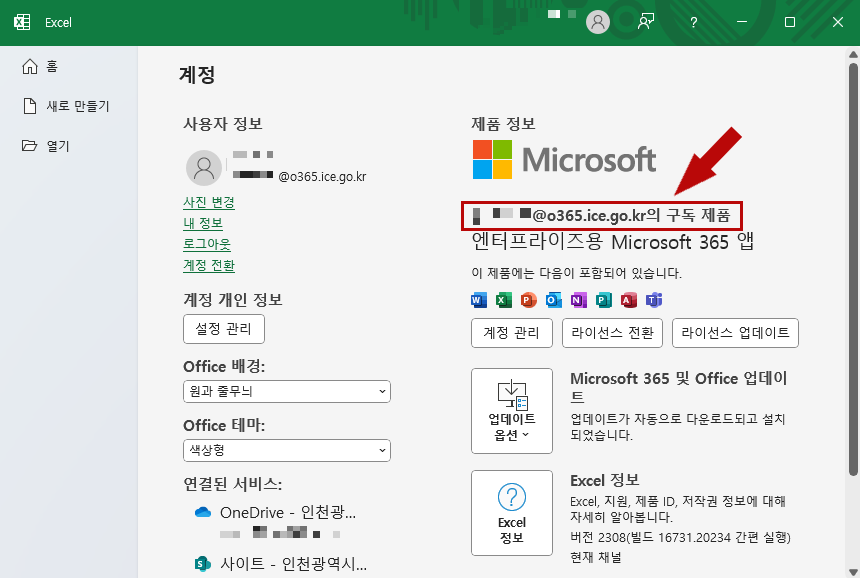Click the Excel app icon in product list
The height and width of the screenshot is (578, 860).
[x=503, y=300]
